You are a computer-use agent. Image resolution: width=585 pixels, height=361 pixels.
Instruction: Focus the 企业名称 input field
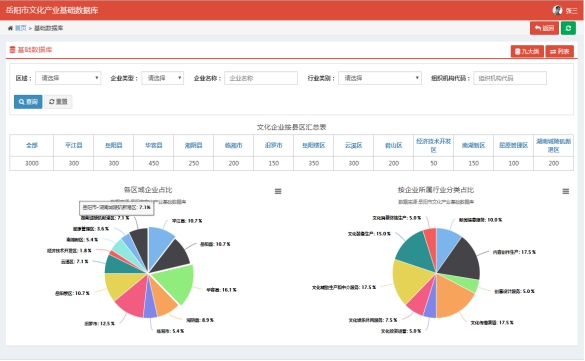(x=261, y=78)
